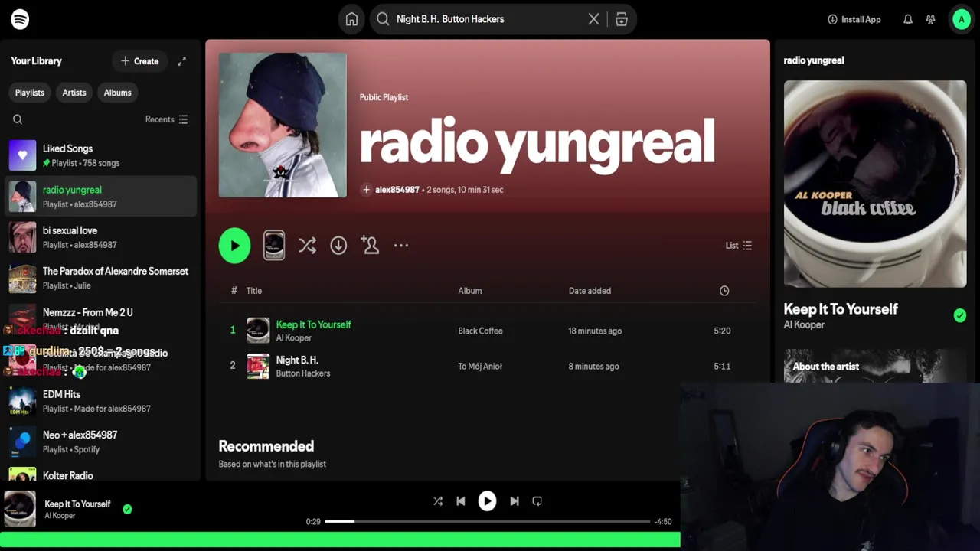Open alex854987 profile link in header
Screen dimensions: 980x551
tap(397, 190)
